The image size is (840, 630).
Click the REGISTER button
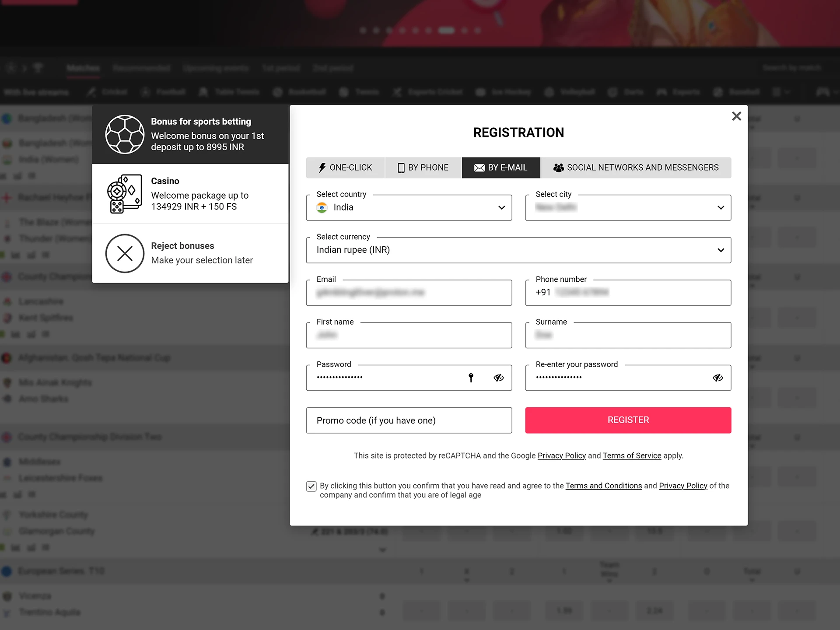click(x=628, y=420)
